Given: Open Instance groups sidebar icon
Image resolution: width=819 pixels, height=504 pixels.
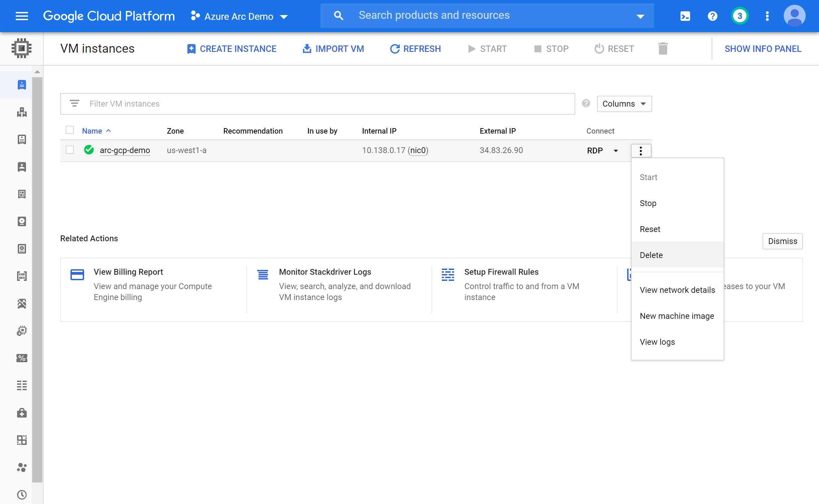Looking at the screenshot, I should [22, 112].
